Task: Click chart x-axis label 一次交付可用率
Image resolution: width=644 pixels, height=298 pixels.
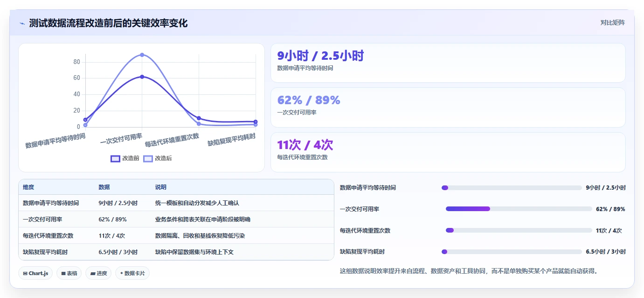Action: 121,138
